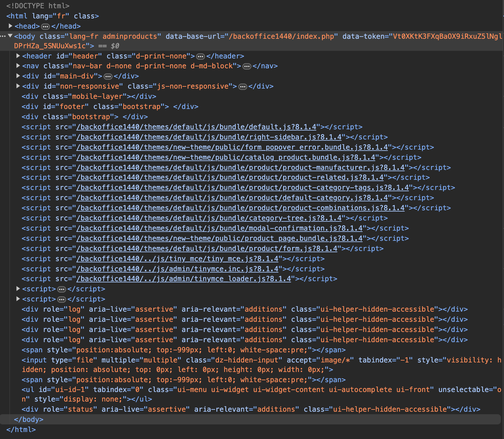The height and width of the screenshot is (439, 504).
Task: Open product/form.js script link
Action: point(207,248)
